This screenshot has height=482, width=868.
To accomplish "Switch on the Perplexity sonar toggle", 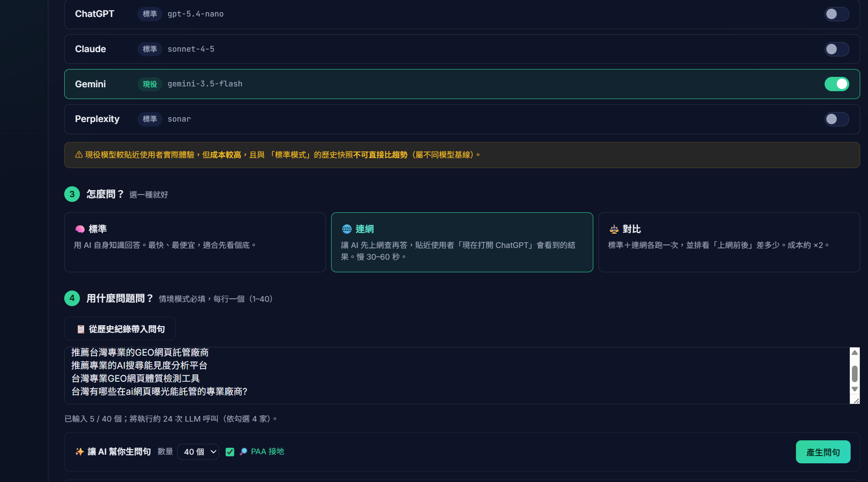I will (836, 119).
